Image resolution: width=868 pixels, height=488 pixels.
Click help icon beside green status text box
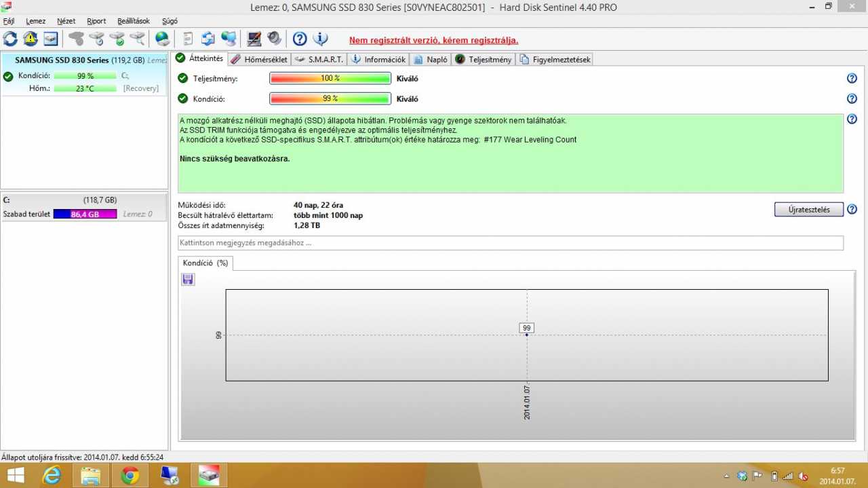[852, 119]
